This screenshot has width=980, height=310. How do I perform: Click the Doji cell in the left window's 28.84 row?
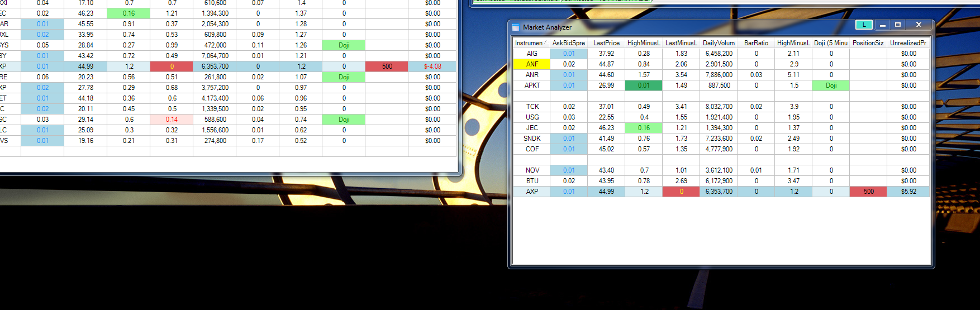click(344, 45)
